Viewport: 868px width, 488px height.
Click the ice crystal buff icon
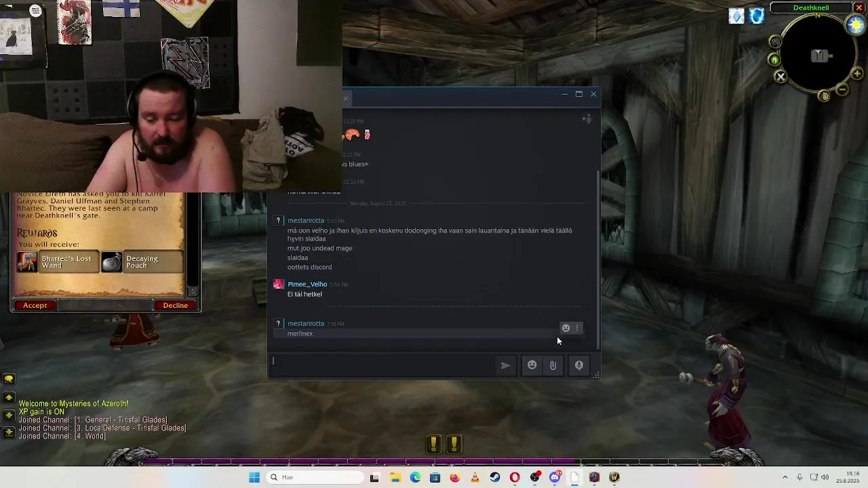[x=736, y=16]
